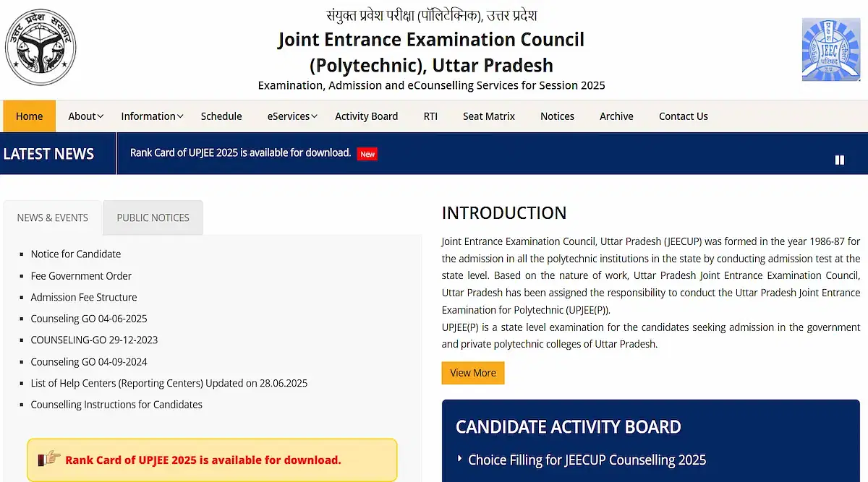Click the yellow Rank Card available for download banner
The height and width of the screenshot is (482, 868).
click(x=212, y=460)
